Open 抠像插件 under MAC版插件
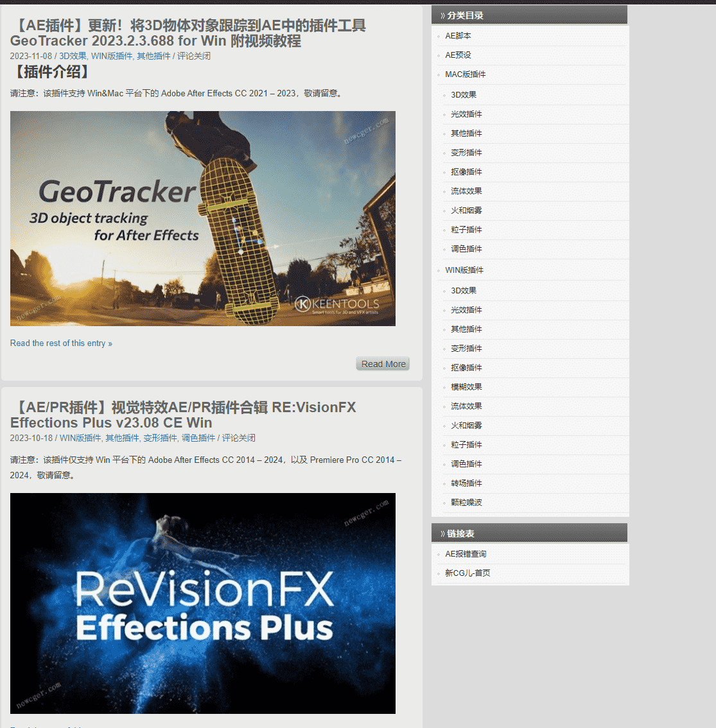This screenshot has height=728, width=716. click(x=466, y=172)
